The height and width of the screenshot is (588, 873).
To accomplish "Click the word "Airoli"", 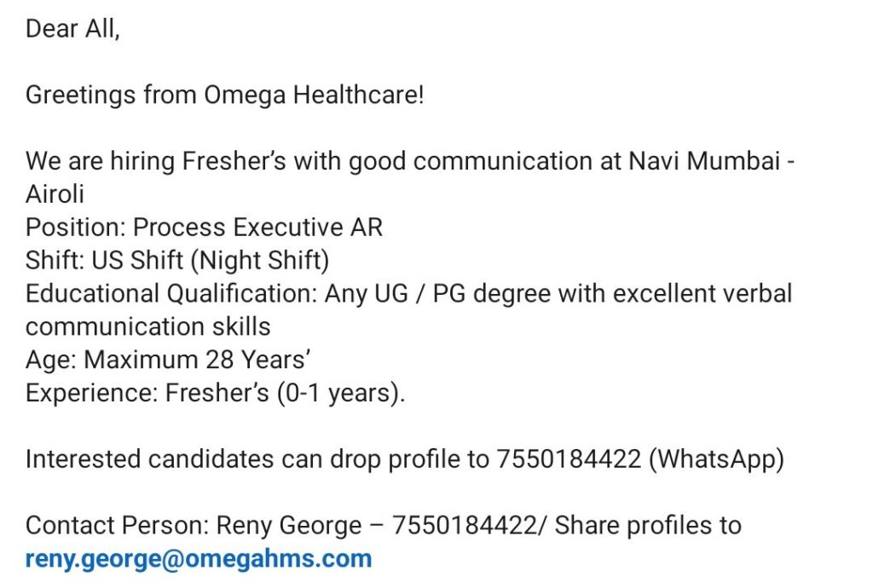I will tap(55, 194).
